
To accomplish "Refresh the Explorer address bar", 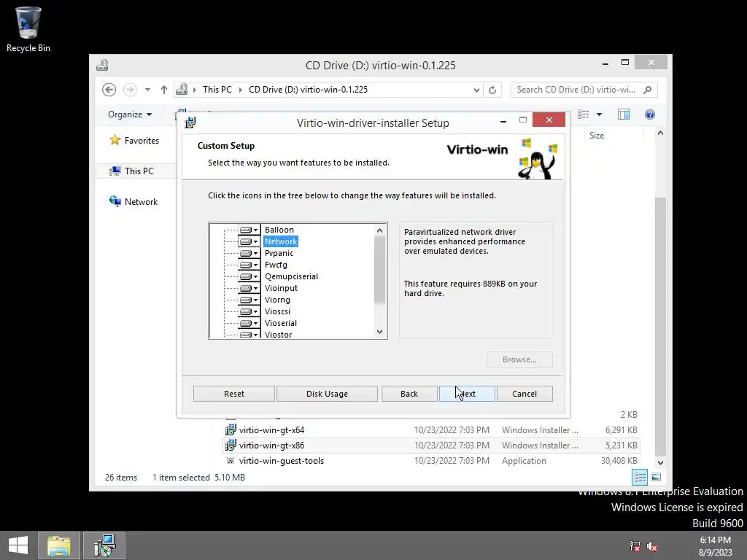I will pos(492,90).
